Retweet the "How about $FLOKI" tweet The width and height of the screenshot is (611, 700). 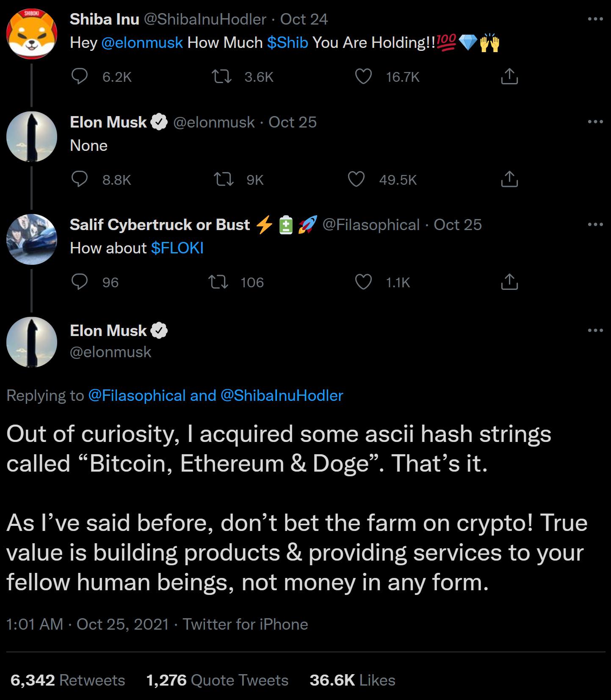click(219, 282)
